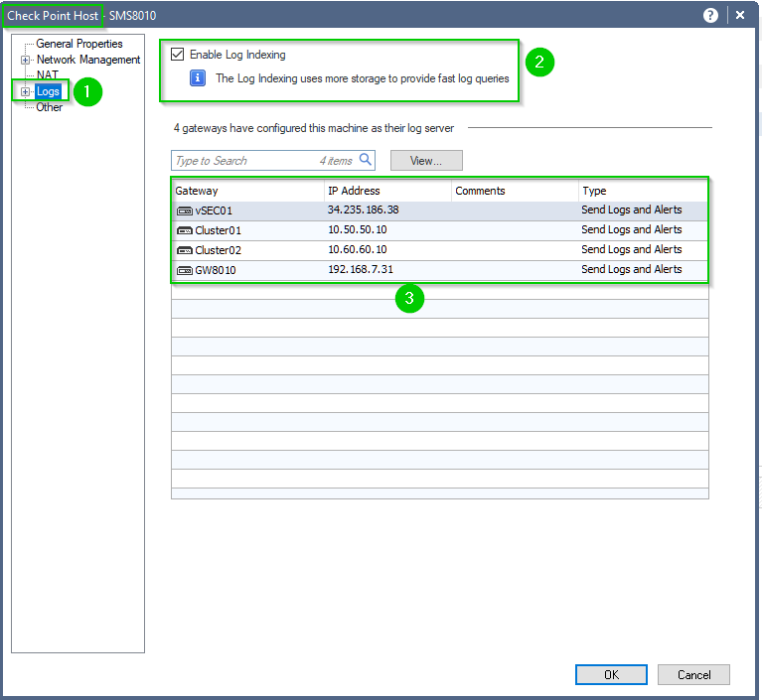
Task: Click the Enable Log Indexing label text
Action: tap(237, 55)
